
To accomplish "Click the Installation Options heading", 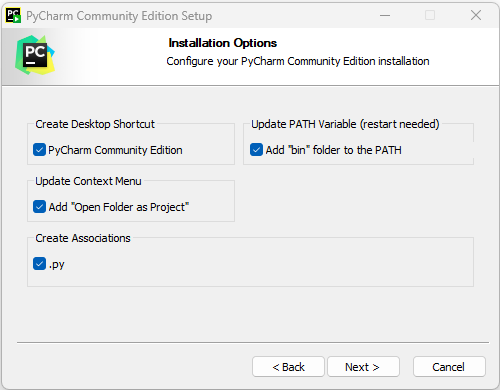I will 223,43.
